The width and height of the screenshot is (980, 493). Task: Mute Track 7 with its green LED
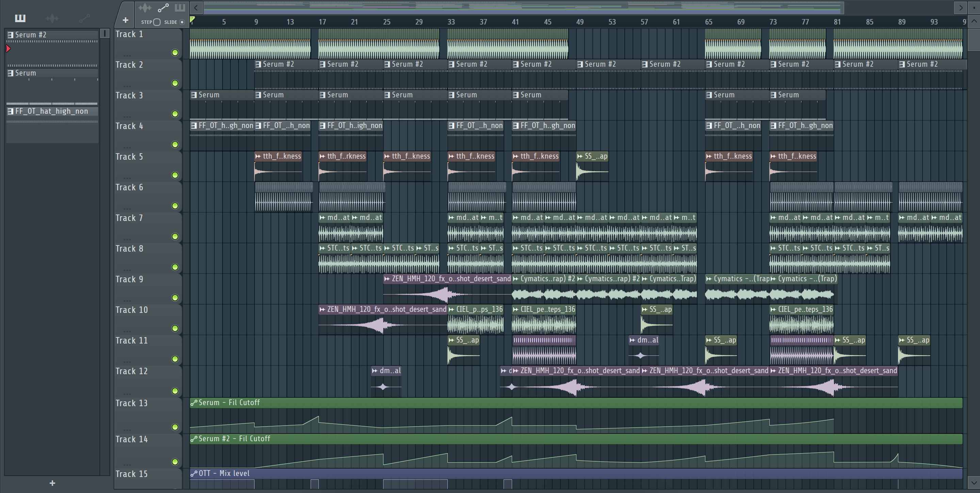(x=175, y=236)
